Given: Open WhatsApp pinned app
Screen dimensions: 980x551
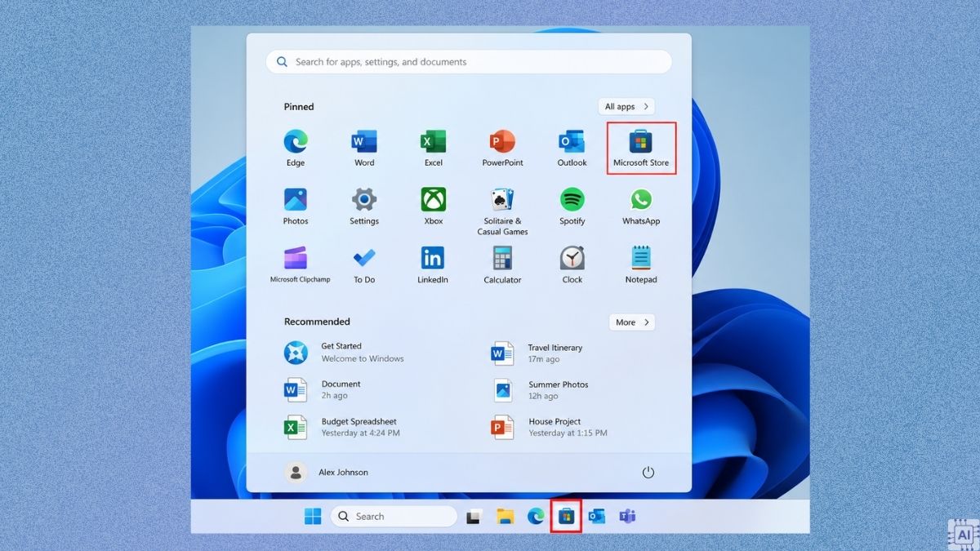Looking at the screenshot, I should (x=641, y=207).
